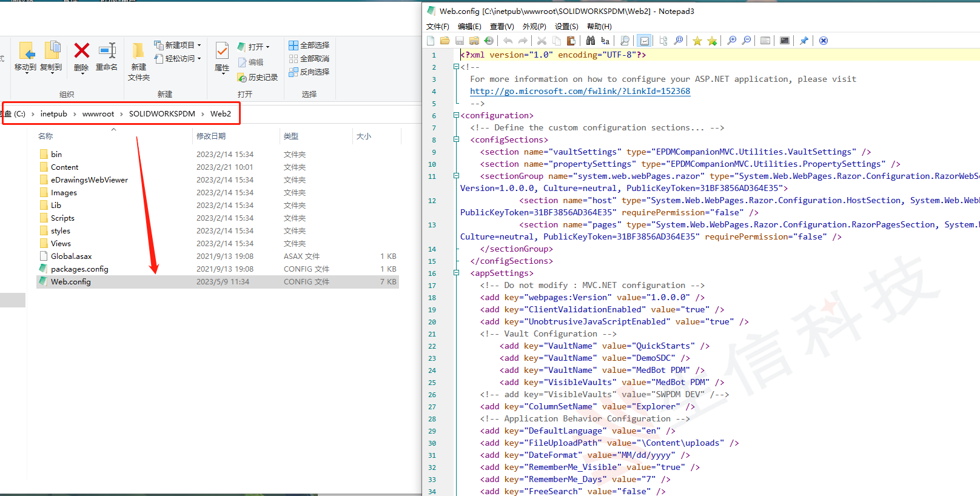Screen dimensions: 980x496
Task: Click Move to (移动到) in Explorer ribbon
Action: [x=25, y=56]
